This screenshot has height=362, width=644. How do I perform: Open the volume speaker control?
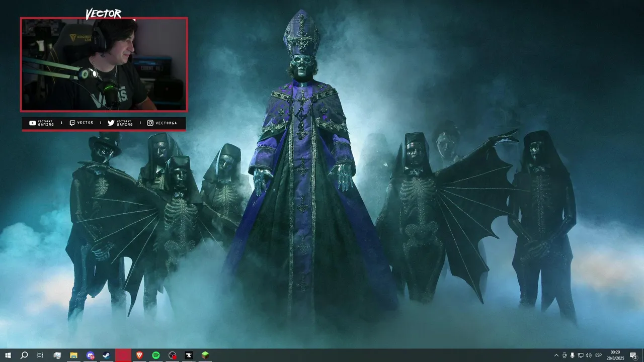click(x=589, y=355)
